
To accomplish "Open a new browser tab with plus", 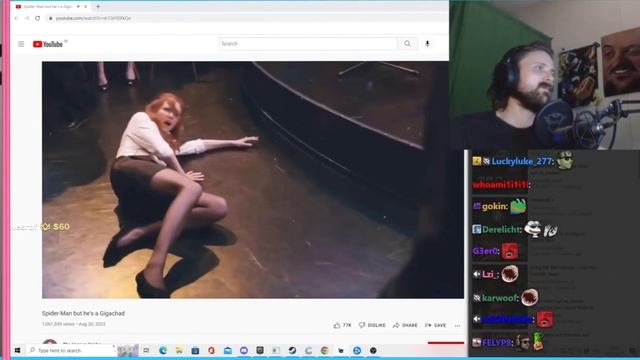I will 98,7.
